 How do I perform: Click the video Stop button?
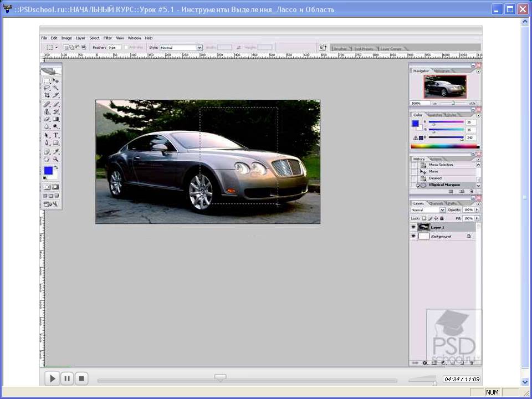click(x=81, y=378)
